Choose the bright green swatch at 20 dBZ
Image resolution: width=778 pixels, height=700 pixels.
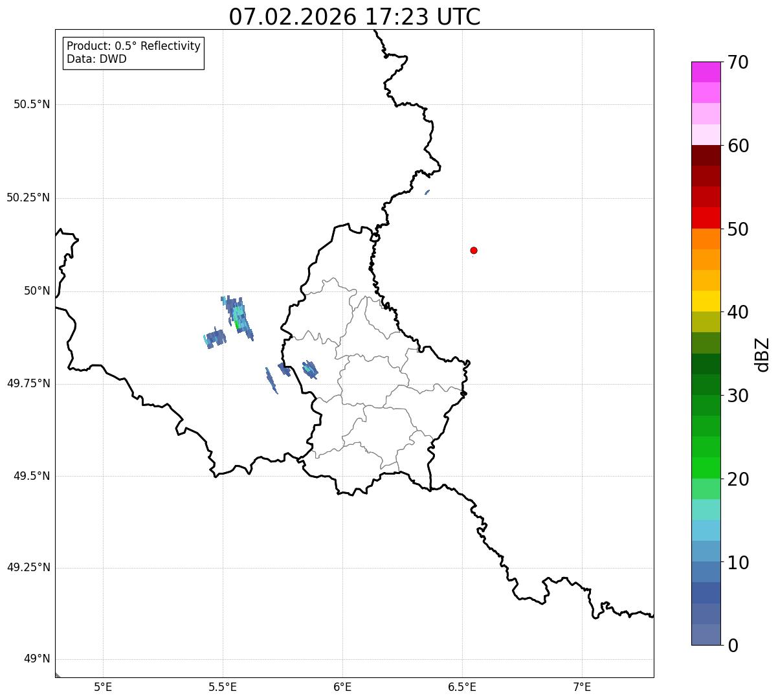point(706,468)
